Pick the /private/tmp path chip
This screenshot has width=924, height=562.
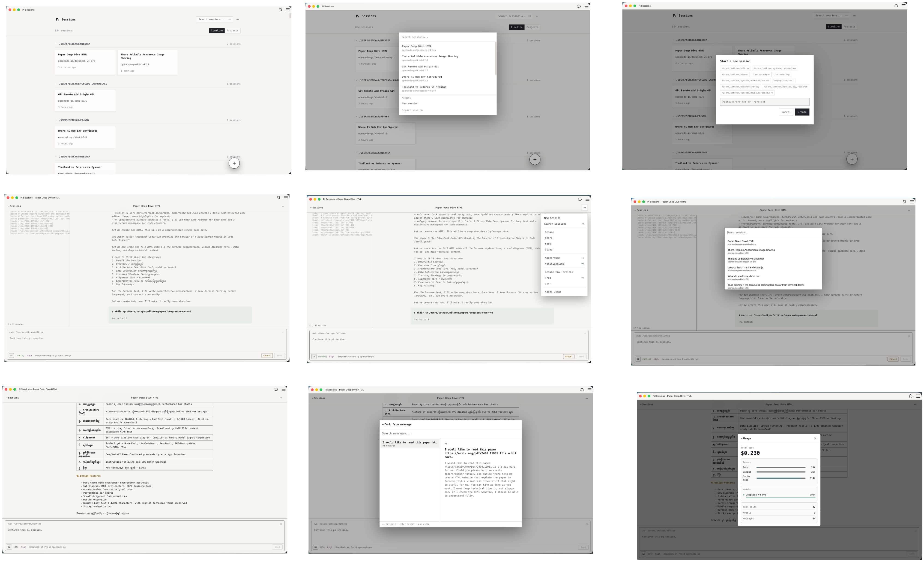(782, 74)
